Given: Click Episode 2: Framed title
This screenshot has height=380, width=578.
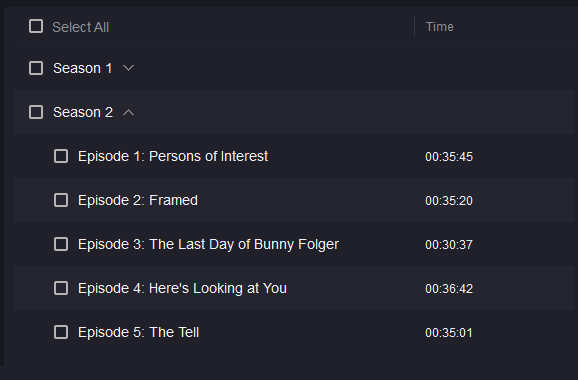Looking at the screenshot, I should click(x=138, y=200).
